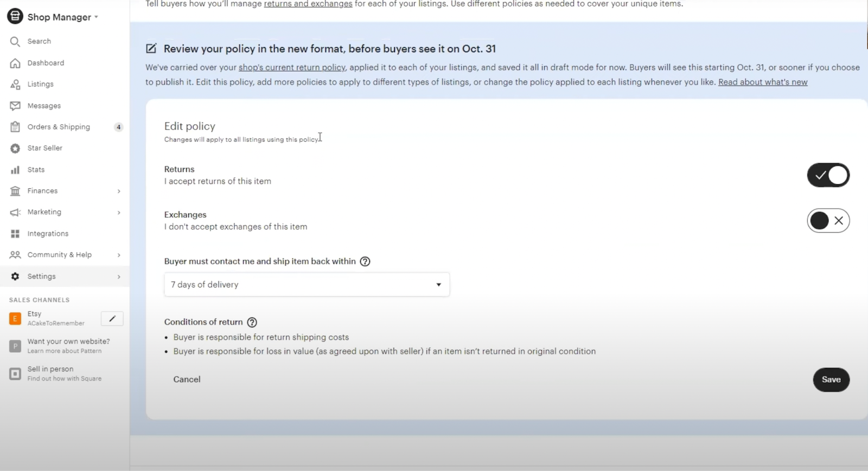Click the pencil edit icon beside Etsy channel

pyautogui.click(x=112, y=319)
